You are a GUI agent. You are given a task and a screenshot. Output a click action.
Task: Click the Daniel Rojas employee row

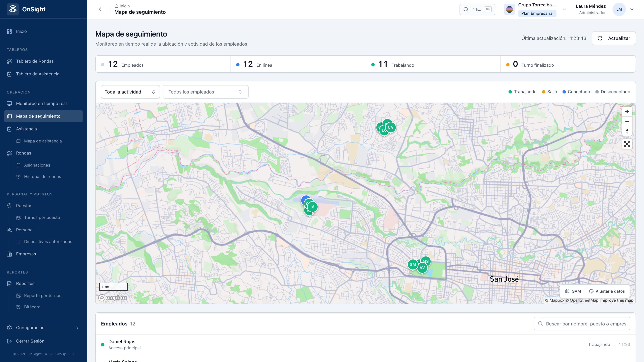pyautogui.click(x=365, y=345)
